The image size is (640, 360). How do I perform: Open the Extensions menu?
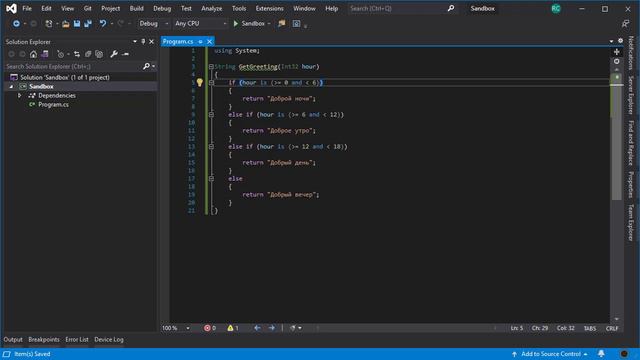pos(269,9)
